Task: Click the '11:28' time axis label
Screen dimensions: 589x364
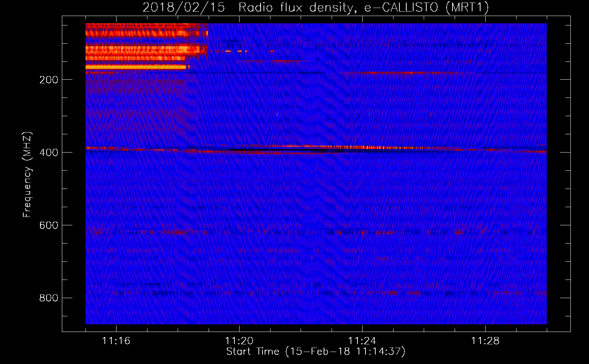Action: pos(485,341)
